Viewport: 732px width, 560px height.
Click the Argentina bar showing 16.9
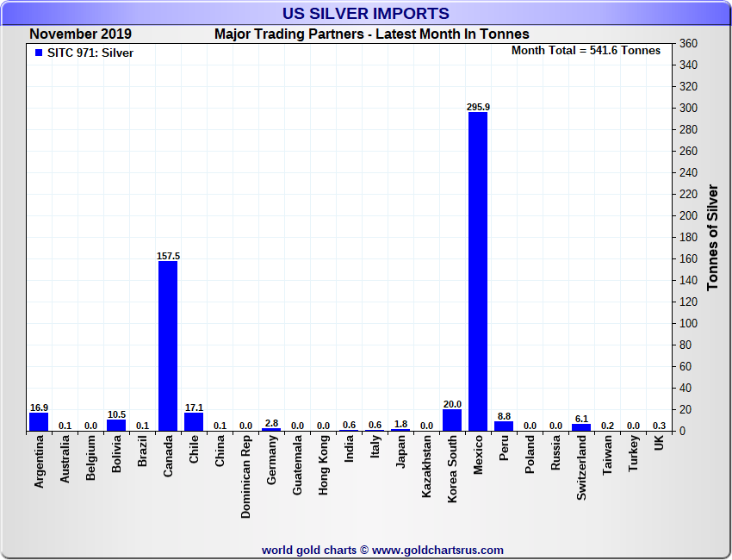39,422
